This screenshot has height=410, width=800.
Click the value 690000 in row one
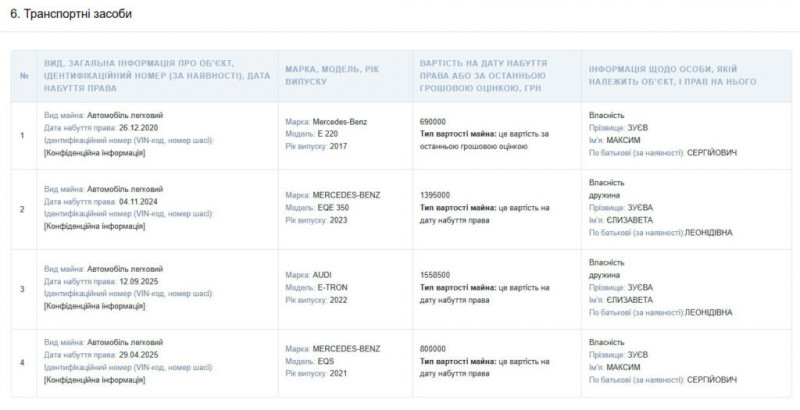(x=433, y=121)
